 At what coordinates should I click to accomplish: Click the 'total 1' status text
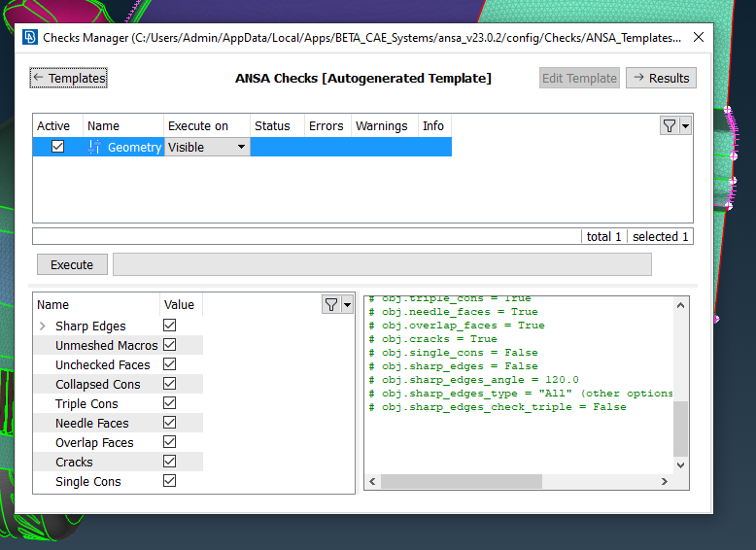click(603, 237)
